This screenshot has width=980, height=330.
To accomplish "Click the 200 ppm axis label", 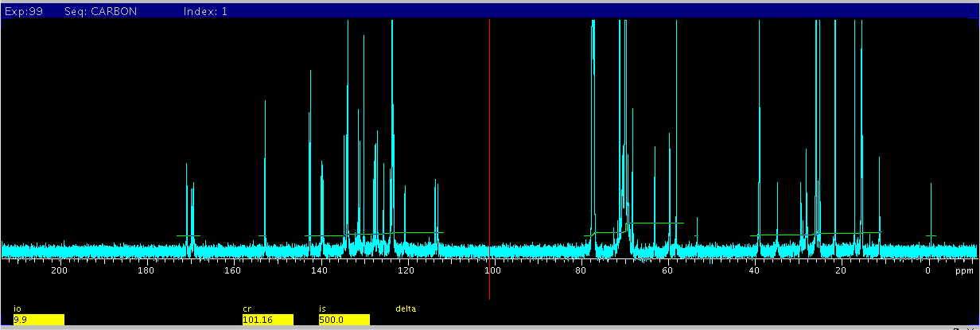I will click(59, 271).
